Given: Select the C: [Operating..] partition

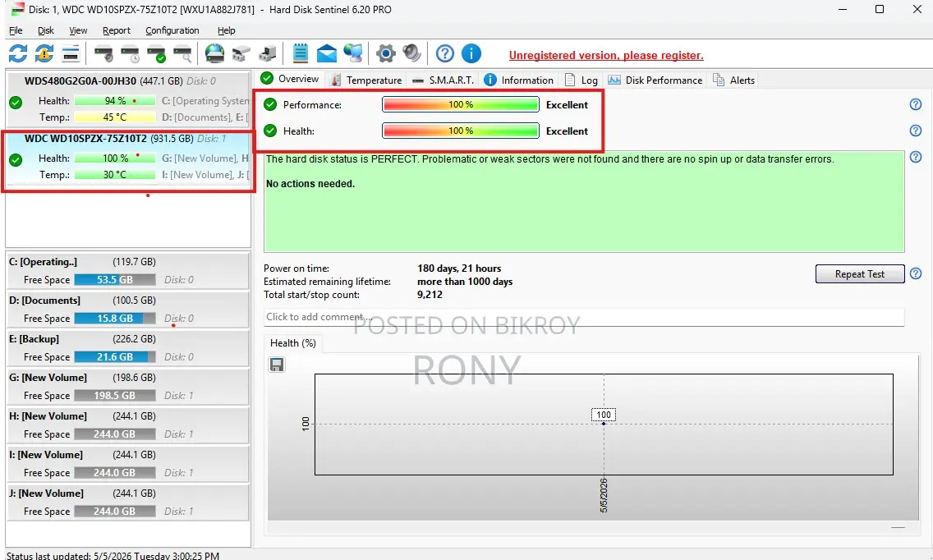Looking at the screenshot, I should 128,271.
